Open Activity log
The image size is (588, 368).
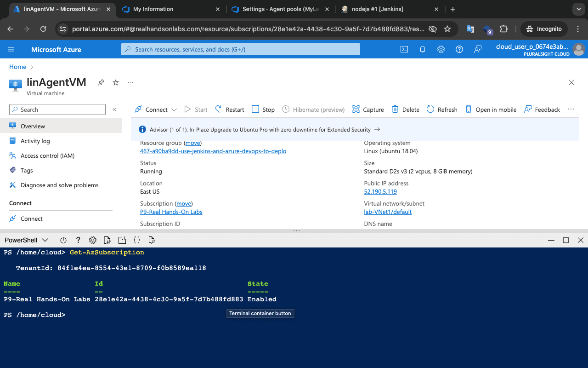click(x=61, y=141)
